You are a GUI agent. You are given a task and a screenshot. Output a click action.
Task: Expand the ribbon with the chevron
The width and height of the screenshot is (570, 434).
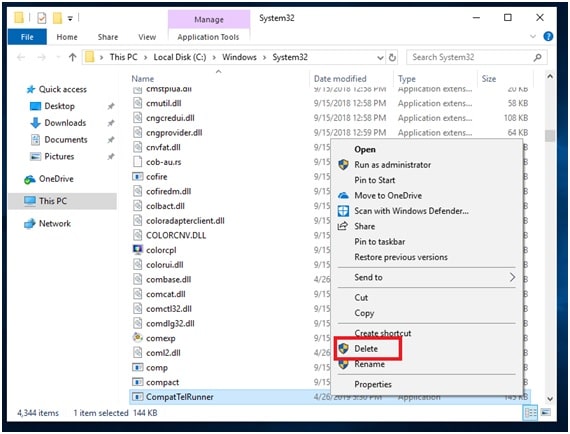533,36
